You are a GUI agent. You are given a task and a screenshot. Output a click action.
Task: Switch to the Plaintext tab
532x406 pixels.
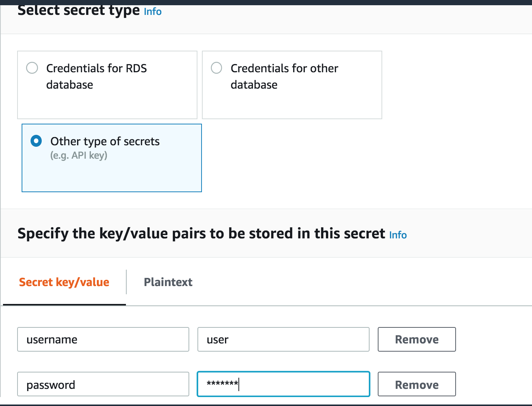coord(168,282)
